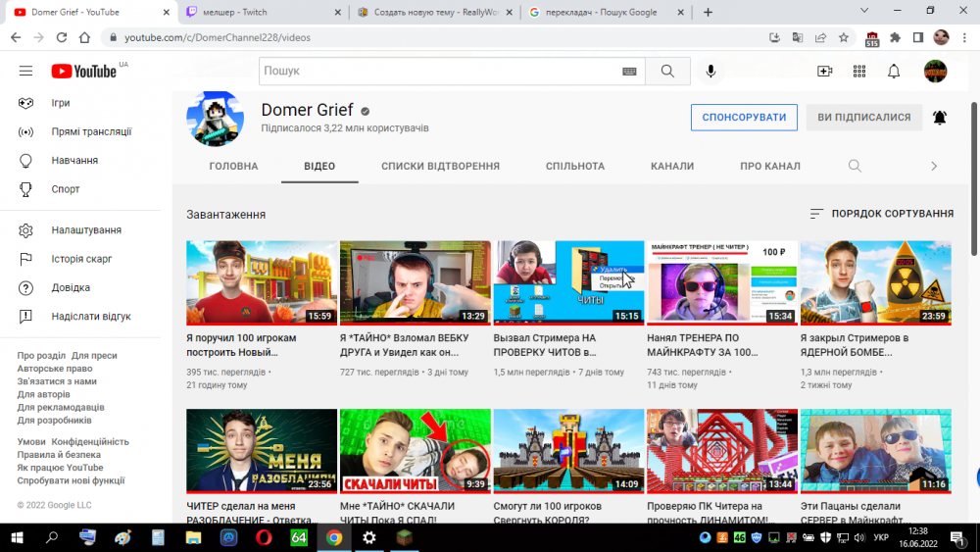
Task: Open video thumbnail with duration 15:34
Action: tap(722, 282)
